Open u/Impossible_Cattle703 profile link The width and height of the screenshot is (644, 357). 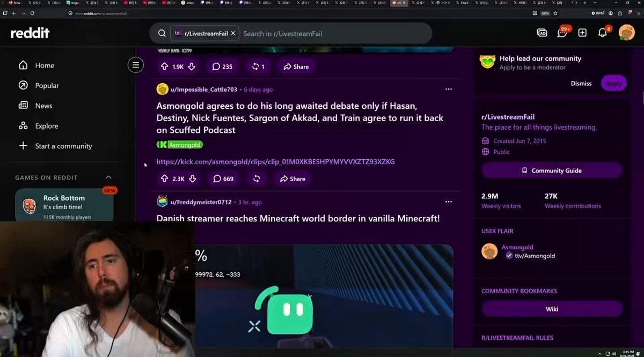pyautogui.click(x=204, y=90)
